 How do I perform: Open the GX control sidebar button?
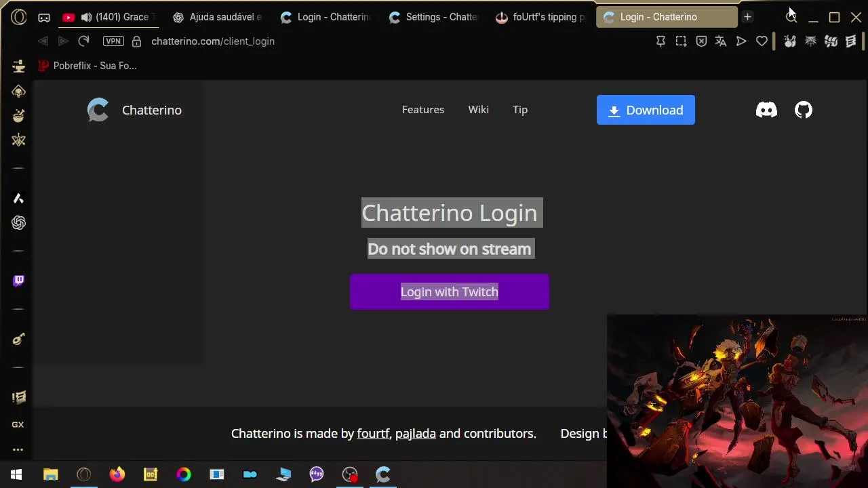click(x=18, y=425)
